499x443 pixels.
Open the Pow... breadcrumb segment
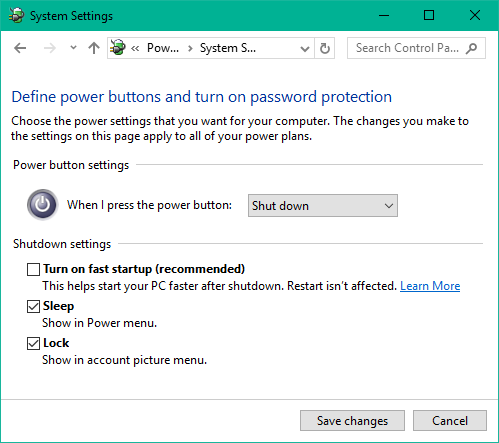tap(163, 48)
